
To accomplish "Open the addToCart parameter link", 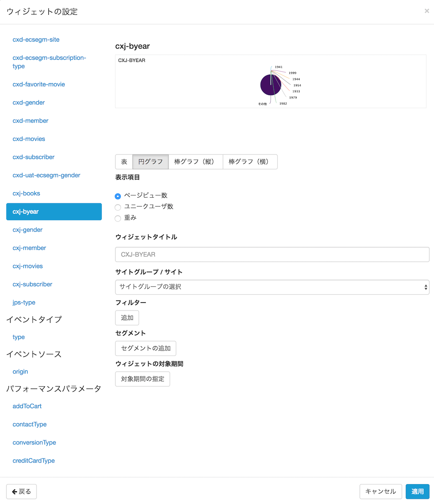I will coord(27,406).
